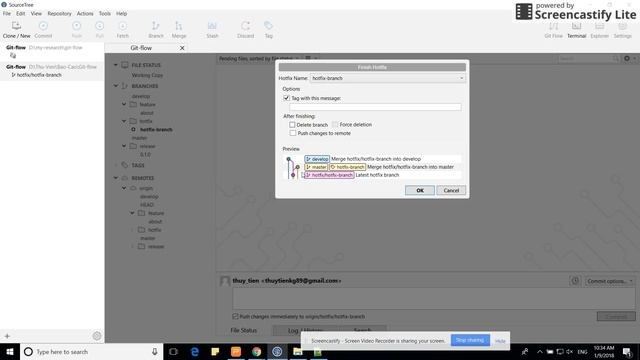Open Microsoft Edge from the taskbar
The height and width of the screenshot is (360, 640).
coord(195,352)
